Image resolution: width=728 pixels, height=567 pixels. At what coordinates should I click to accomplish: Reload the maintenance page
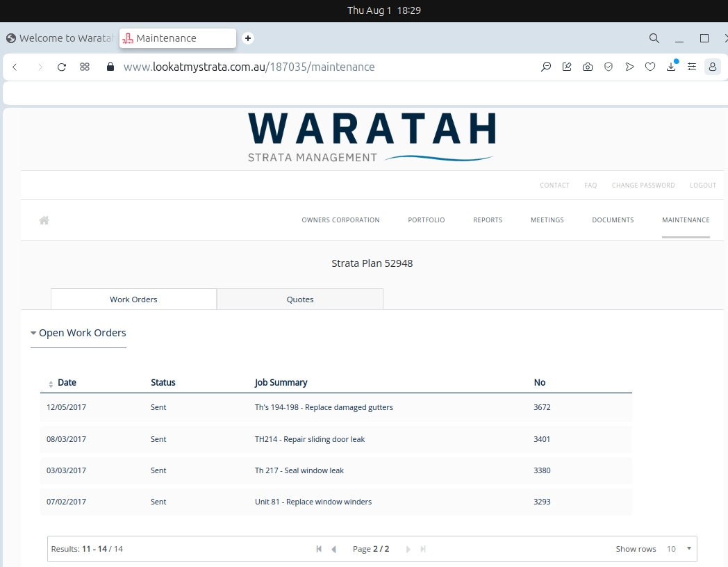62,67
